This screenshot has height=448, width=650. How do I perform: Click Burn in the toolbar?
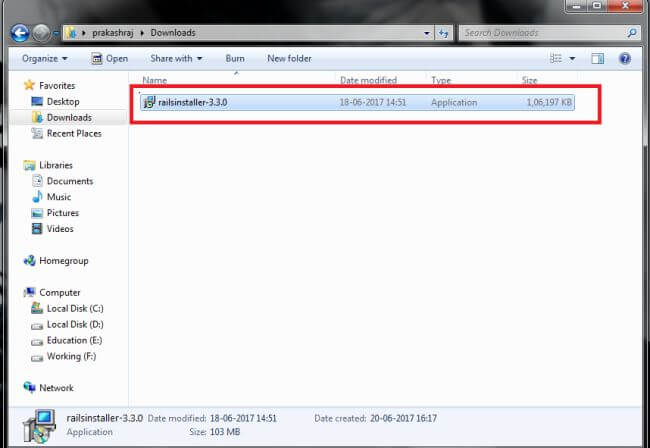pyautogui.click(x=235, y=58)
